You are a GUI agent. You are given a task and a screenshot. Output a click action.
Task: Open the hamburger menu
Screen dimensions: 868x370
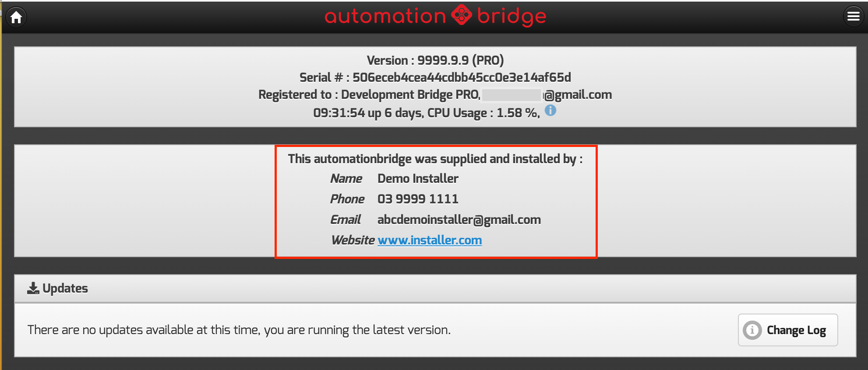tap(853, 17)
